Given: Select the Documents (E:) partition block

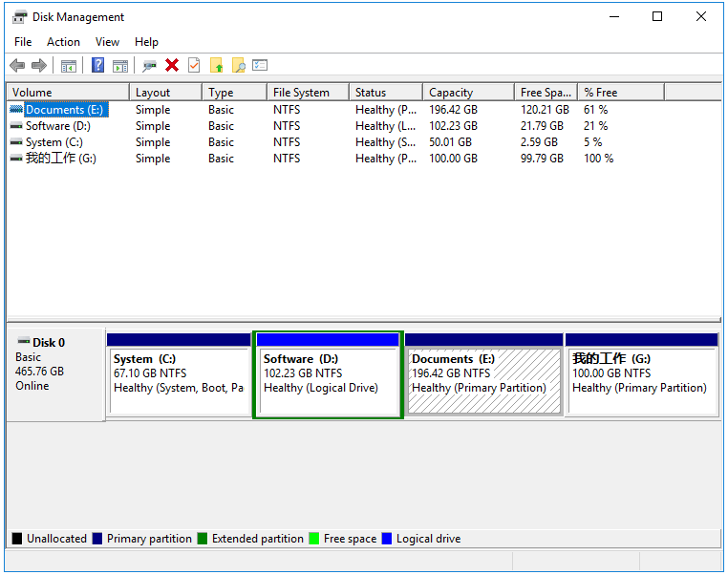Looking at the screenshot, I should pyautogui.click(x=483, y=375).
